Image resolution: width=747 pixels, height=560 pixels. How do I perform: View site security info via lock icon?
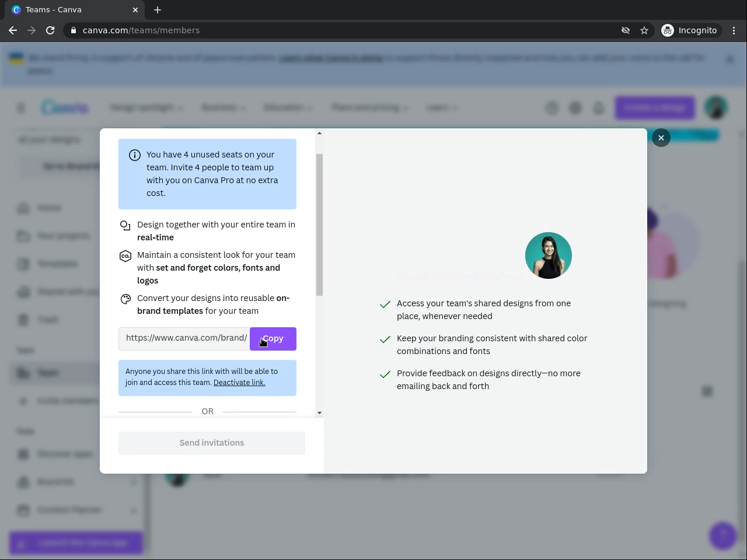(x=74, y=30)
